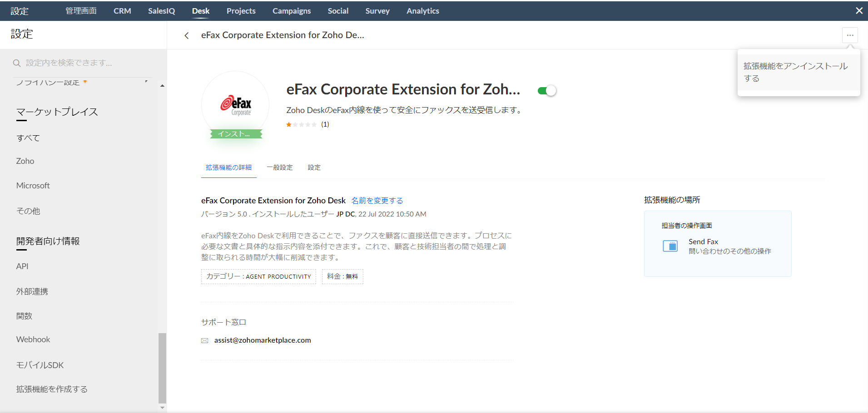
Task: Switch to the 拡張機能の詳細 tab
Action: [228, 167]
